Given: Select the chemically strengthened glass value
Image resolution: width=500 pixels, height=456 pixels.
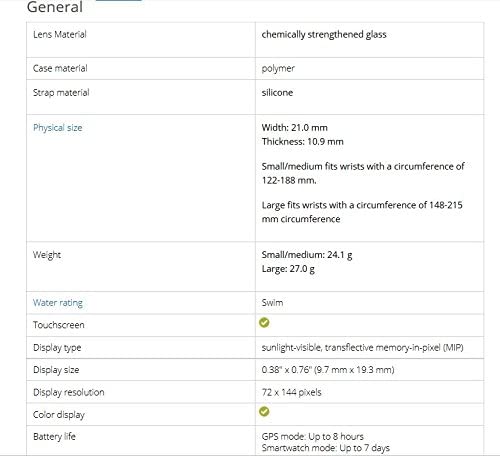Looking at the screenshot, I should click(x=324, y=35).
